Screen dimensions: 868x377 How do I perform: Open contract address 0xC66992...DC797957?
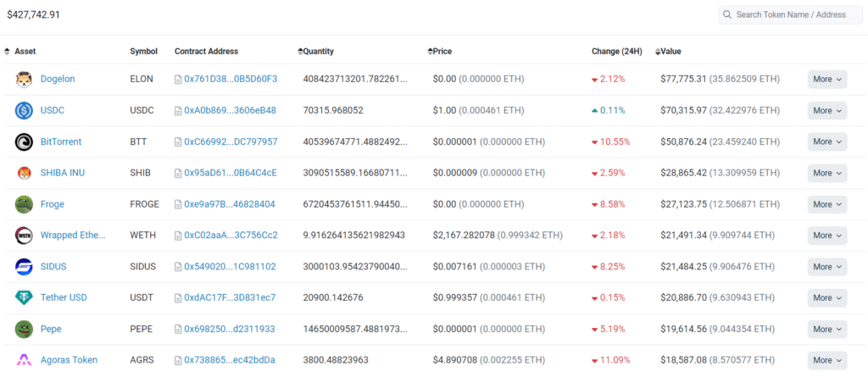pyautogui.click(x=231, y=141)
